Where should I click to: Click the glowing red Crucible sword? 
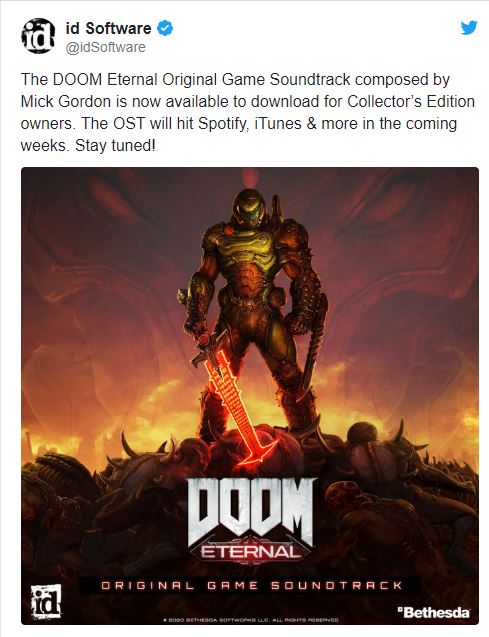(238, 404)
